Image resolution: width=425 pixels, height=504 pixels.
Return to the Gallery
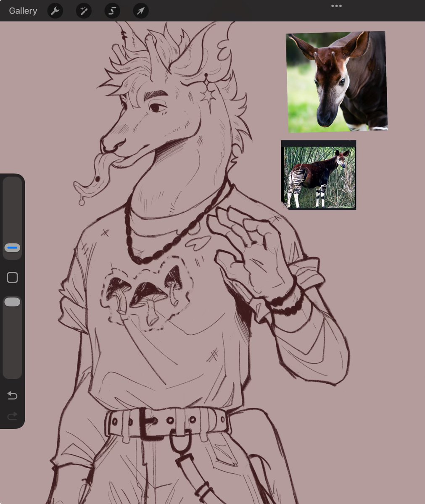pyautogui.click(x=23, y=10)
